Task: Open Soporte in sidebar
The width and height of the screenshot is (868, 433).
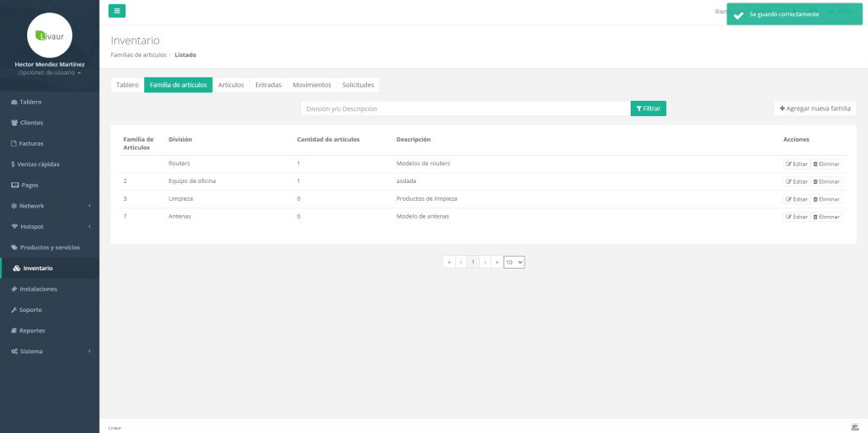Action: pos(50,309)
